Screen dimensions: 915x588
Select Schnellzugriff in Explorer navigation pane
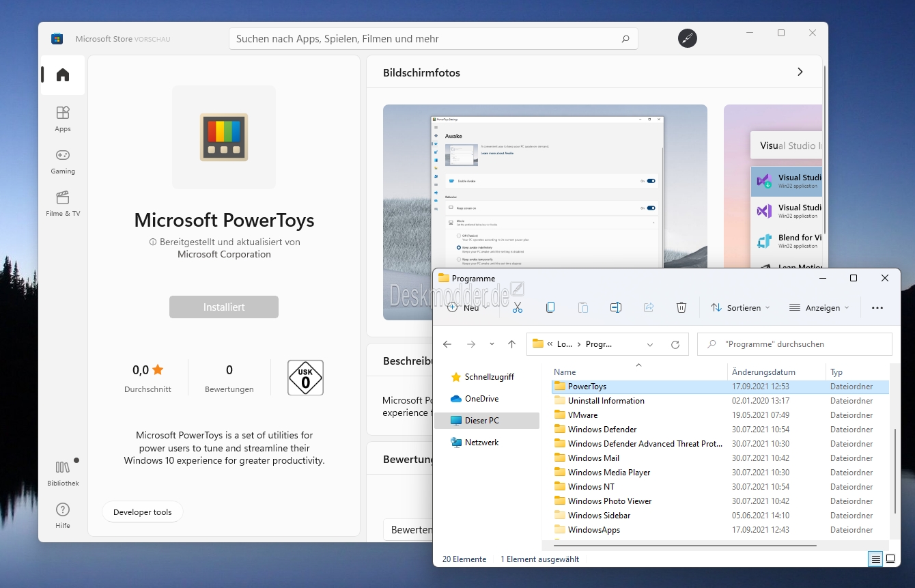coord(487,377)
